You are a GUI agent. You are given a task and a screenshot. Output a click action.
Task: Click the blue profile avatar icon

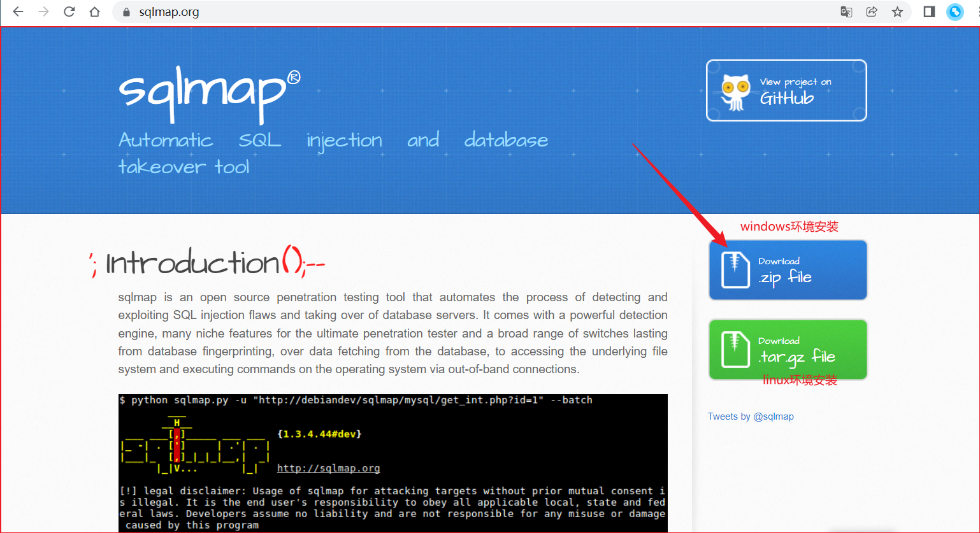tap(955, 11)
